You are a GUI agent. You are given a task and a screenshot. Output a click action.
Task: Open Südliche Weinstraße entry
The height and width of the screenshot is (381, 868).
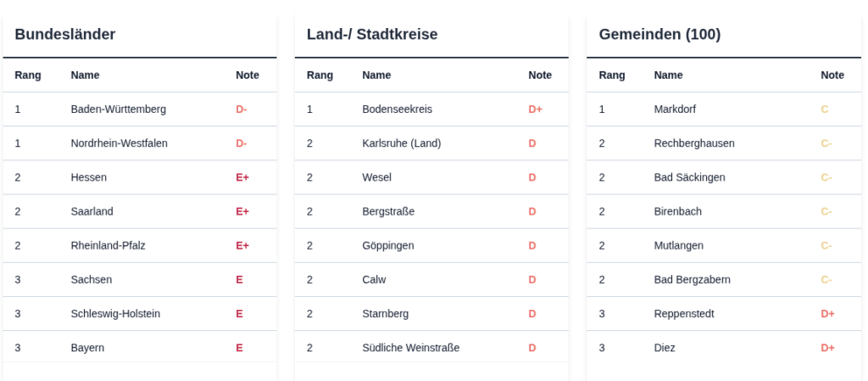410,347
